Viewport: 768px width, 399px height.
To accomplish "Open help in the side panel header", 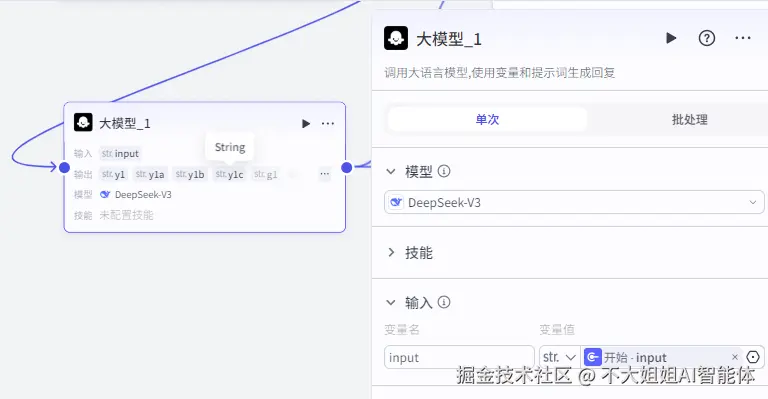I will (707, 38).
